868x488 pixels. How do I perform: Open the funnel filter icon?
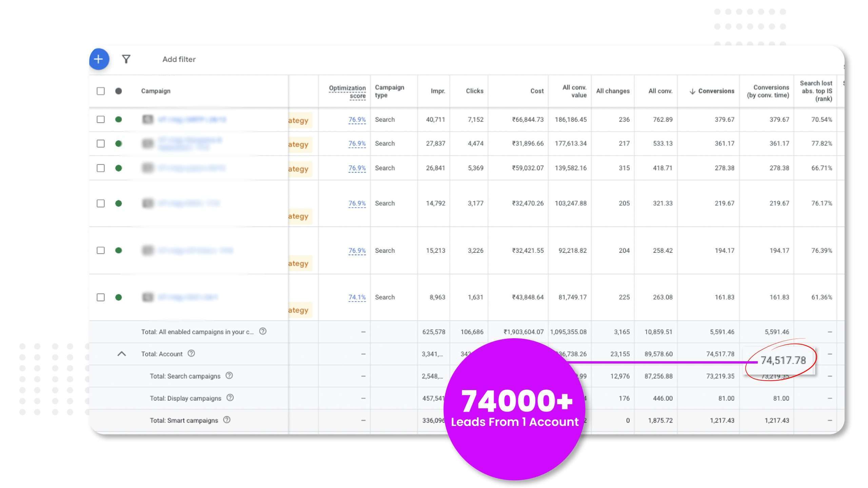[126, 59]
